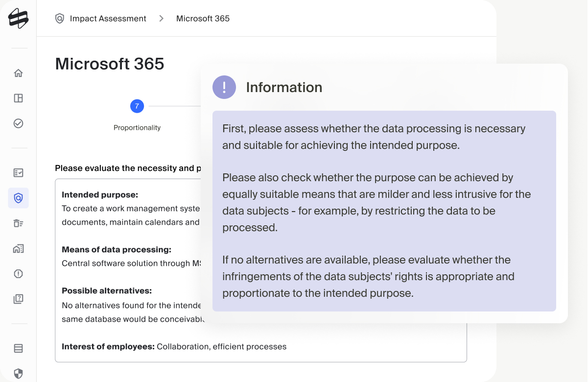Go to Home via the sidebar house icon

point(18,73)
